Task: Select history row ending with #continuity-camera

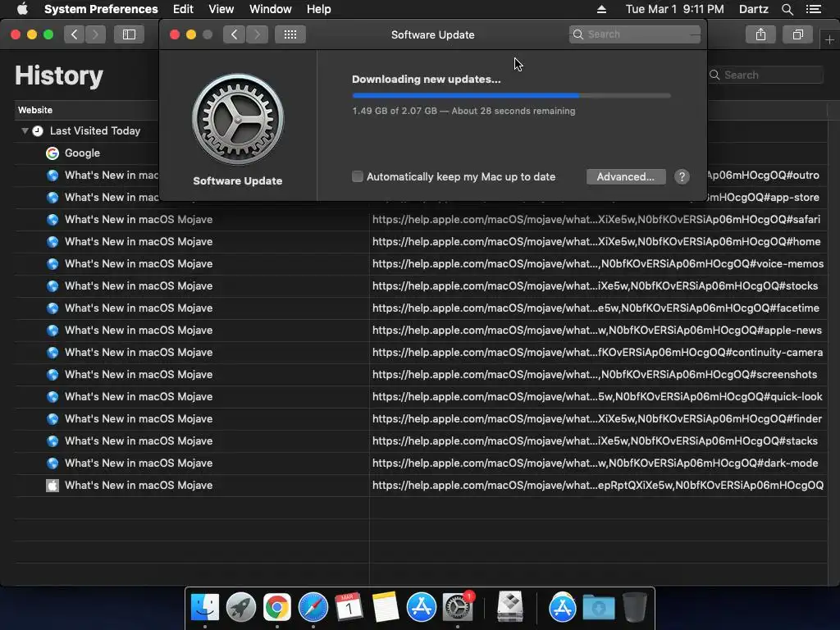Action: pos(421,353)
